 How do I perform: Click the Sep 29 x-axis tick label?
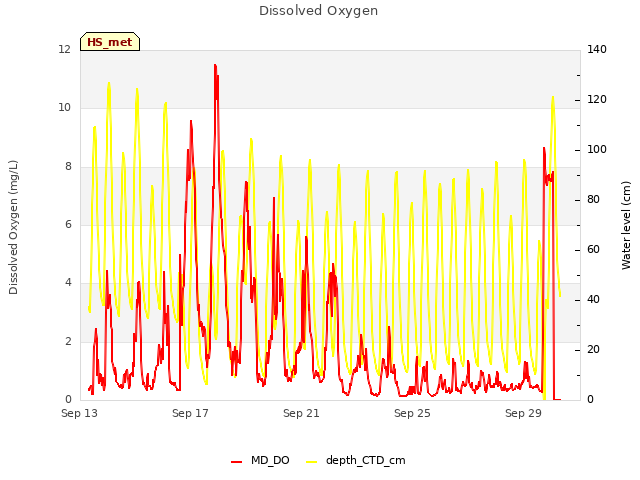point(523,413)
